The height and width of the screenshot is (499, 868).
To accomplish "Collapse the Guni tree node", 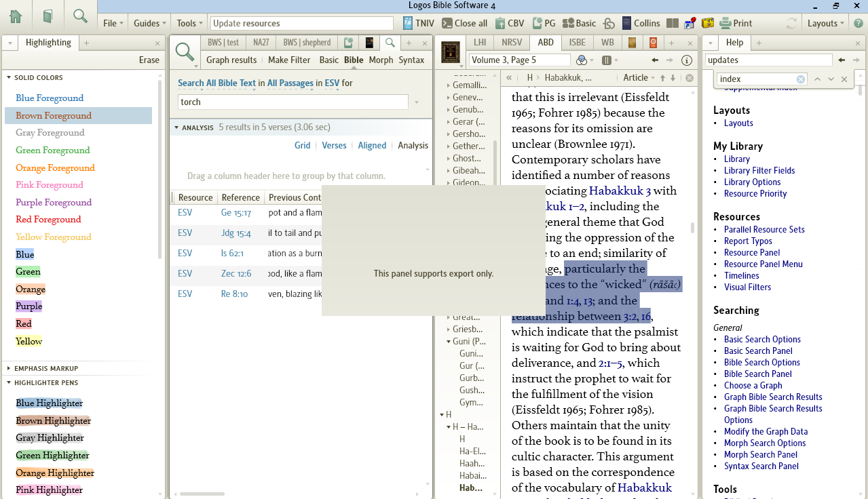I will tap(449, 342).
